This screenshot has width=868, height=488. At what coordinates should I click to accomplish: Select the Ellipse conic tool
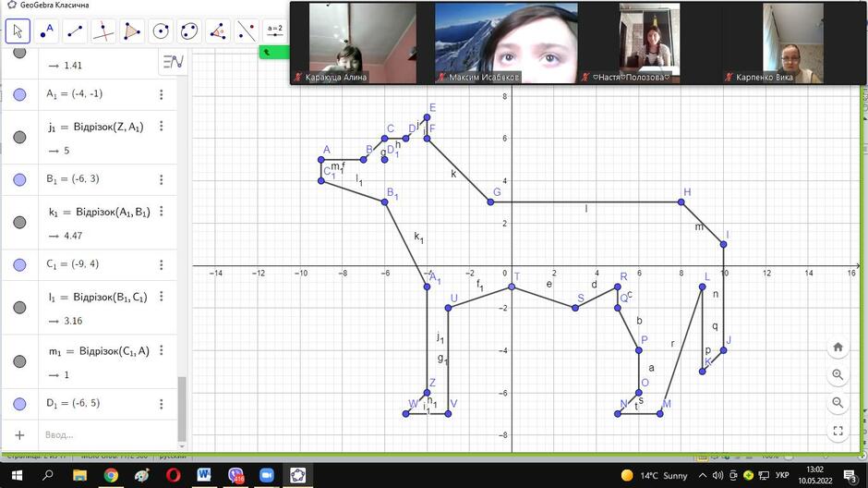click(x=188, y=31)
